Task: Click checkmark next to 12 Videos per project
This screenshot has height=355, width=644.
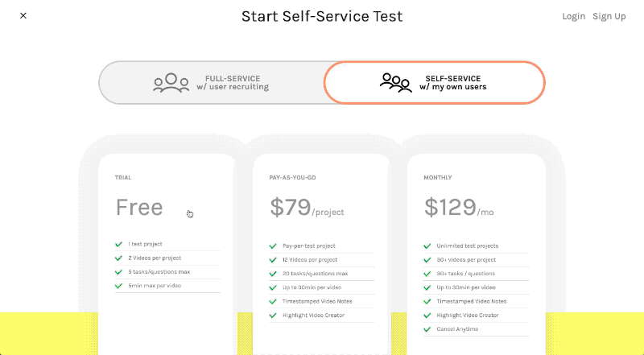Action: 273,260
